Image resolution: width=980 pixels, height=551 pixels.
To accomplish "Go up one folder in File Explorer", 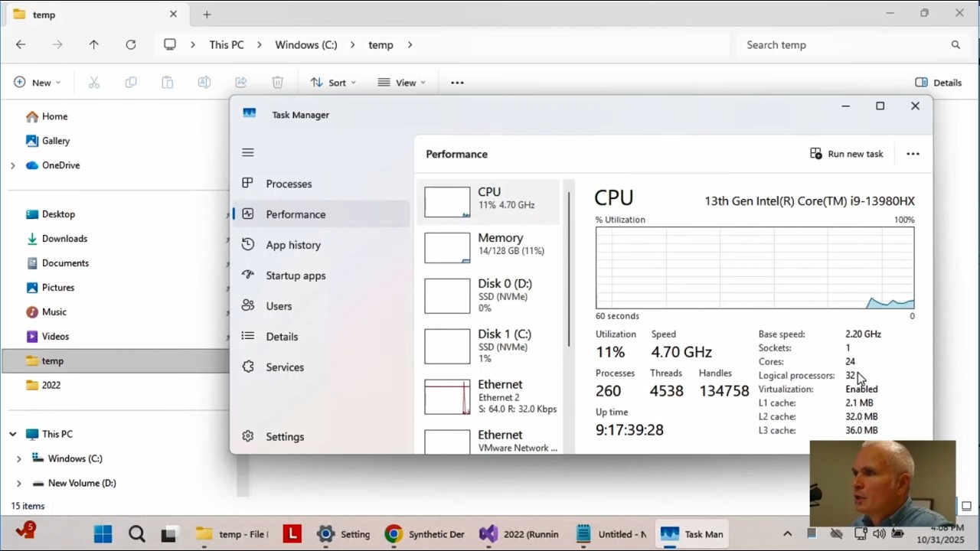I will [x=94, y=44].
